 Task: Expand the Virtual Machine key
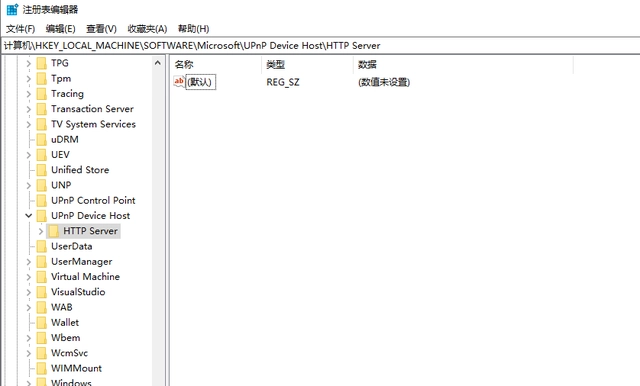tap(29, 277)
